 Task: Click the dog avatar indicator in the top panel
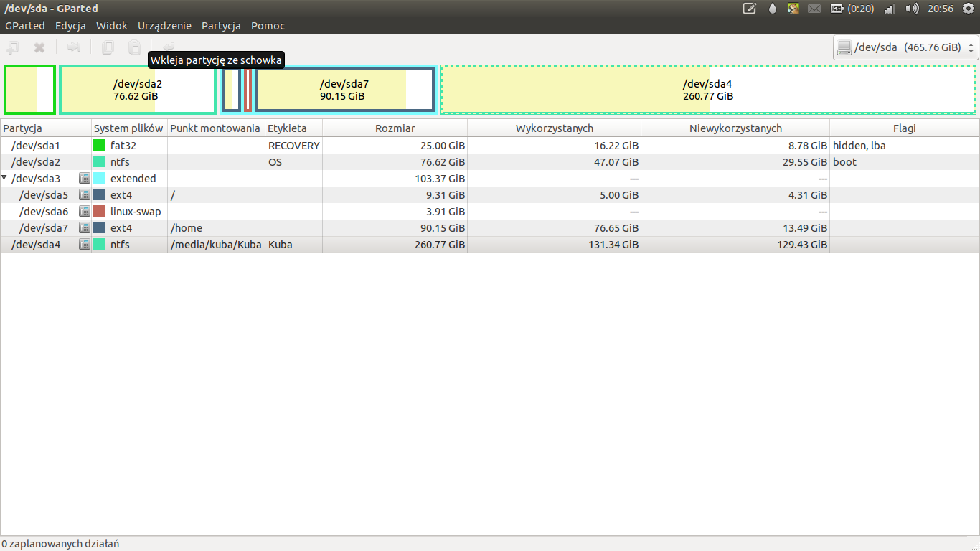(793, 9)
